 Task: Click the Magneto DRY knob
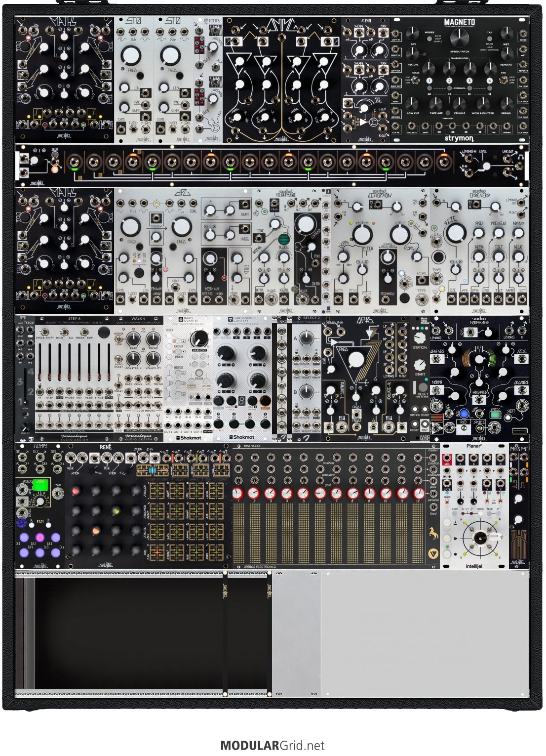point(413,33)
